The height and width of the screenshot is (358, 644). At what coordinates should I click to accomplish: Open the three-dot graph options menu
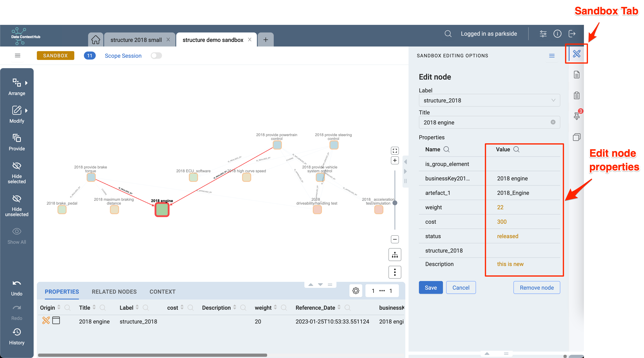coord(395,272)
